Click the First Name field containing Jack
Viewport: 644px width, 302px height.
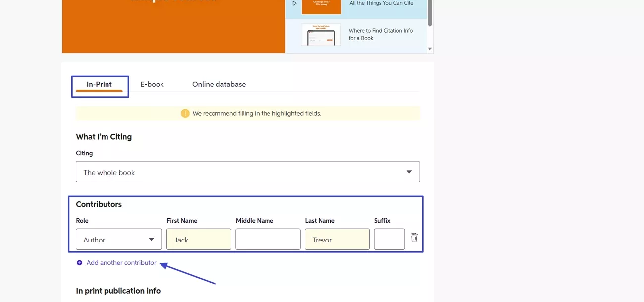click(x=199, y=239)
